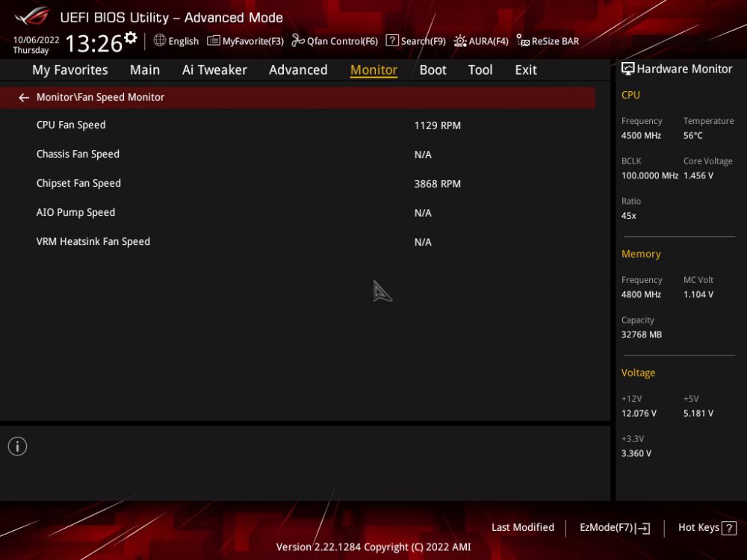This screenshot has width=747, height=560.
Task: Switch to the Main tab
Action: pos(145,70)
